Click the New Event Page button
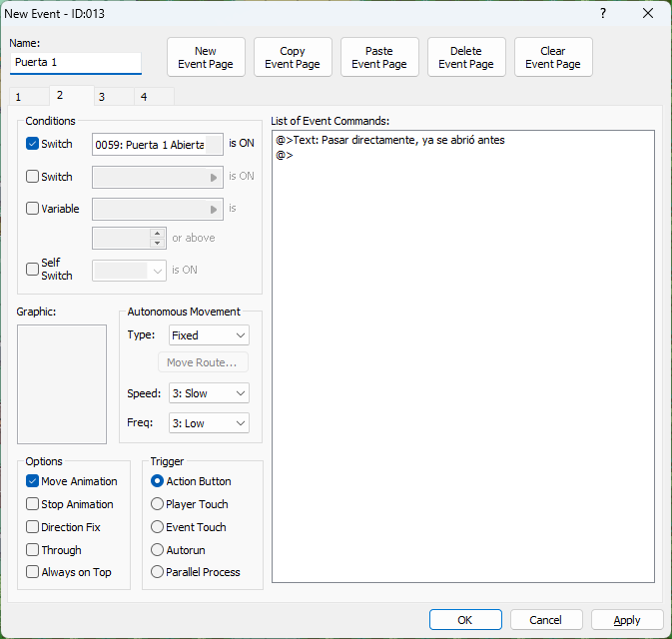The width and height of the screenshot is (672, 639). click(x=206, y=58)
